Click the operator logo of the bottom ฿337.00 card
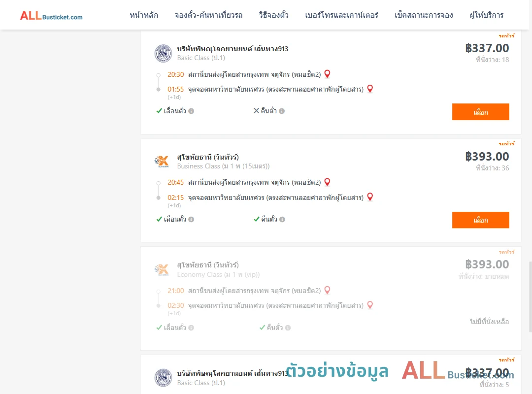This screenshot has width=532, height=394. pyautogui.click(x=163, y=378)
